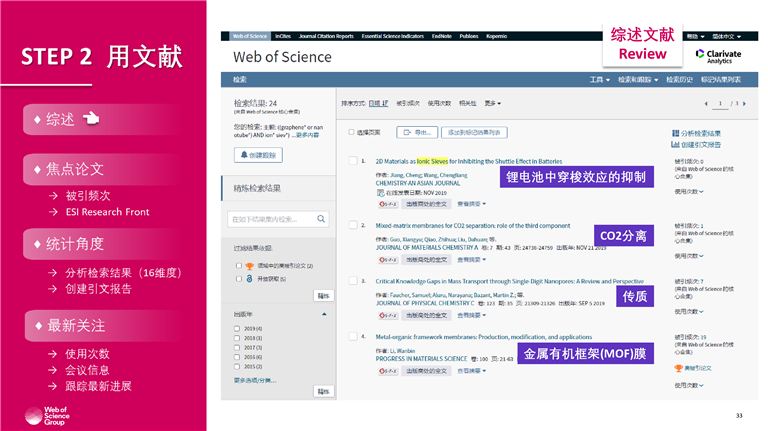The width and height of the screenshot is (768, 431).
Task: Open the 工具 tools dropdown
Action: click(600, 79)
